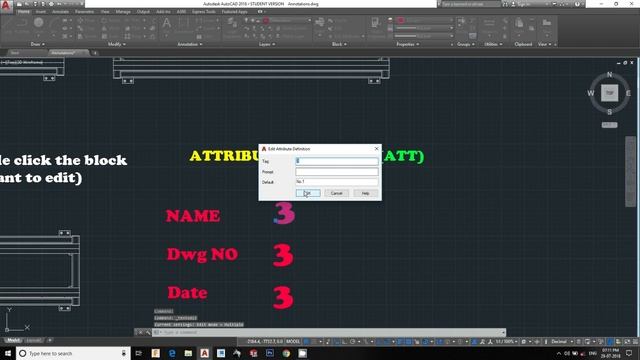Switch to the Output ribbon tab
Image resolution: width=640 pixels, height=360 pixels.
[143, 11]
